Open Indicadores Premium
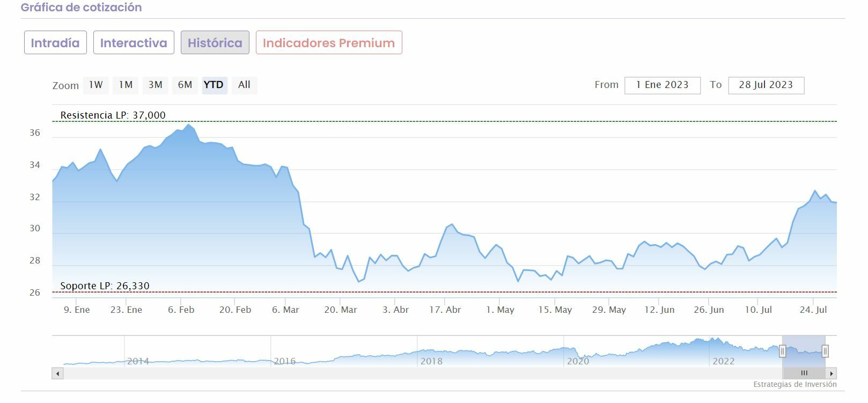868x403 pixels. click(329, 43)
